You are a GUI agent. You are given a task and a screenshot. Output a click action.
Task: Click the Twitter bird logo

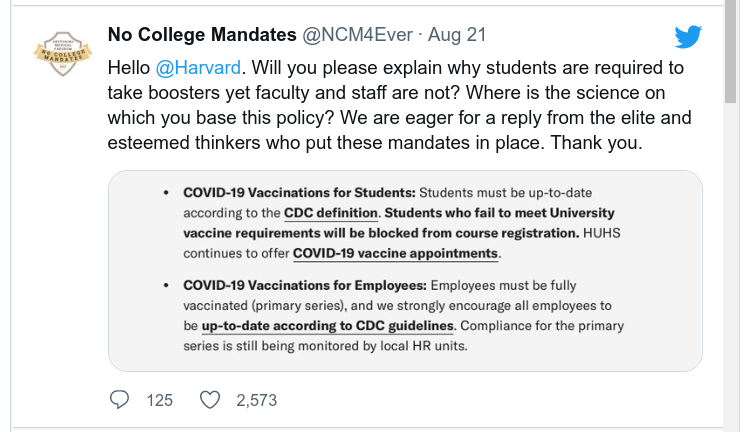tap(687, 38)
